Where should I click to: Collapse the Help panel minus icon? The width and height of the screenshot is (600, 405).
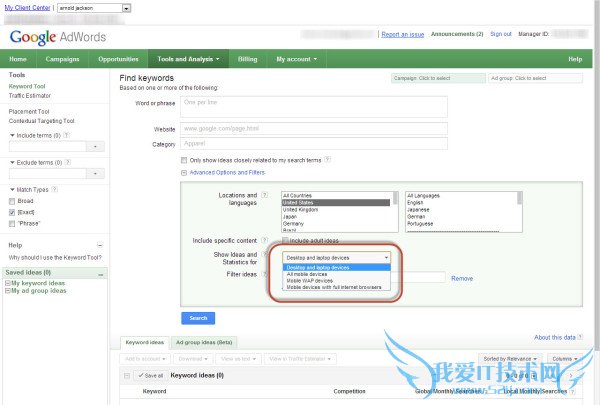coord(100,245)
